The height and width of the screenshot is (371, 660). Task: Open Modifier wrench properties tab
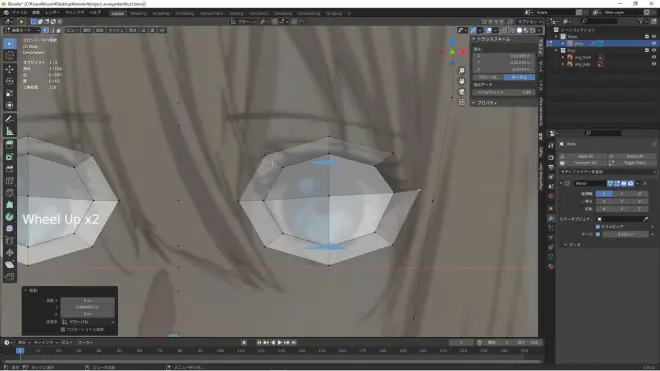(x=551, y=218)
